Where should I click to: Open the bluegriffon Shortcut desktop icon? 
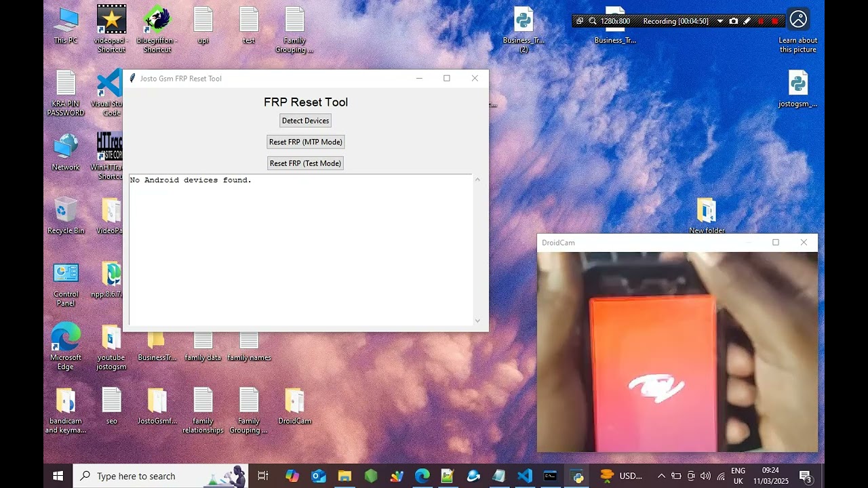point(157,28)
